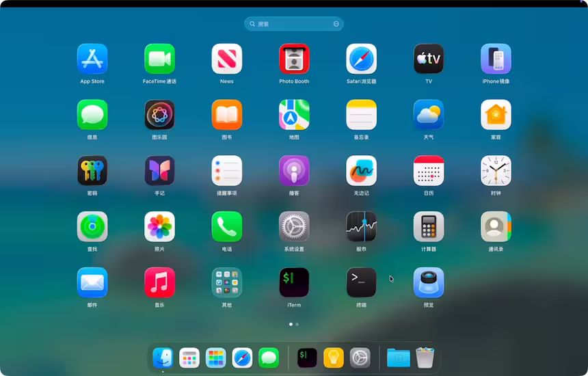This screenshot has width=588, height=376.
Task: Open the Passwords app
Action: point(92,171)
